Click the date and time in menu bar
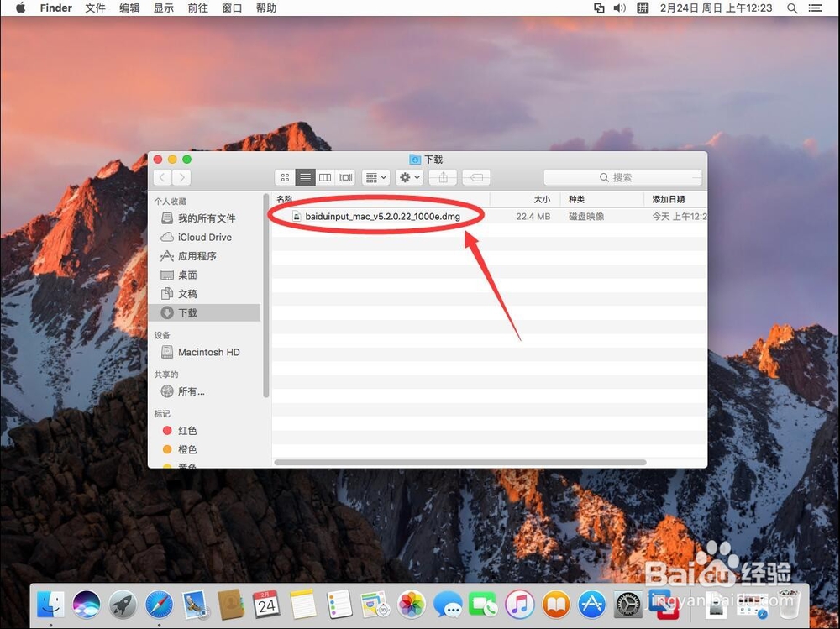This screenshot has height=629, width=840. point(717,8)
